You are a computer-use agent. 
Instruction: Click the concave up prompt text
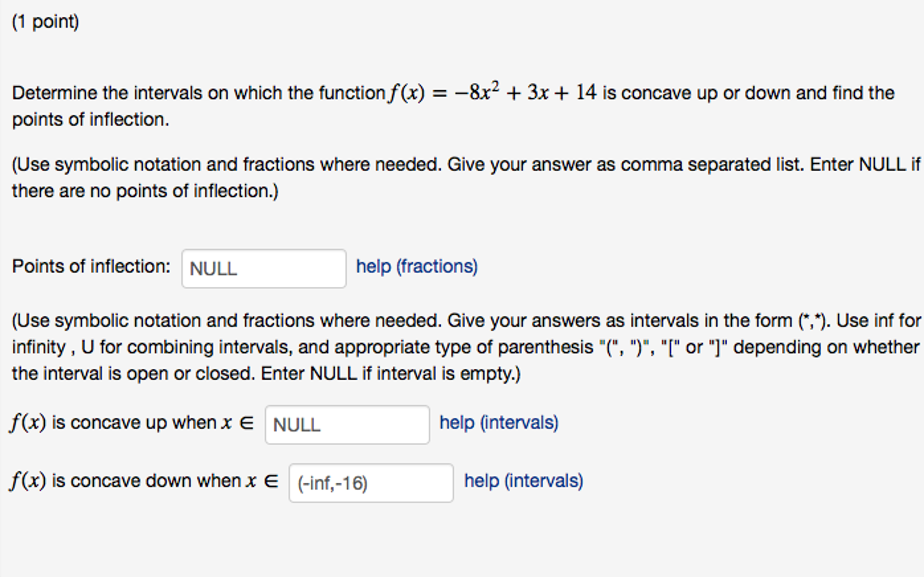[x=131, y=423]
